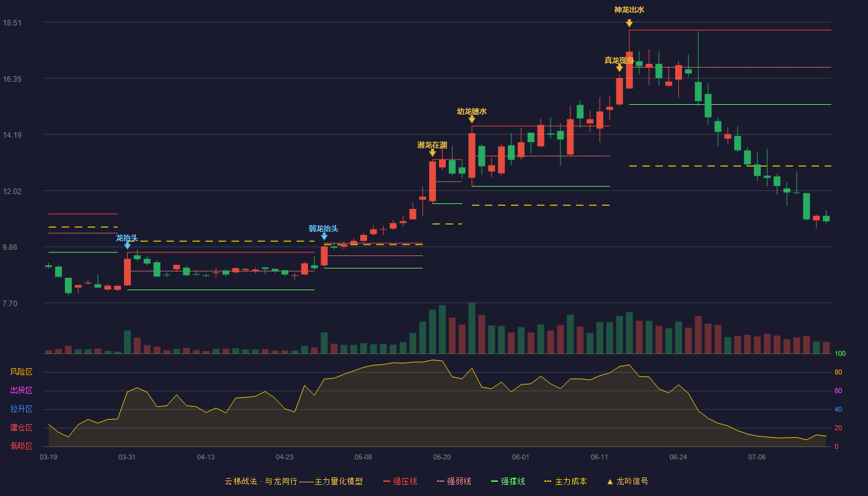
Task: Click the 14.19 price axis label
Action: pos(12,135)
